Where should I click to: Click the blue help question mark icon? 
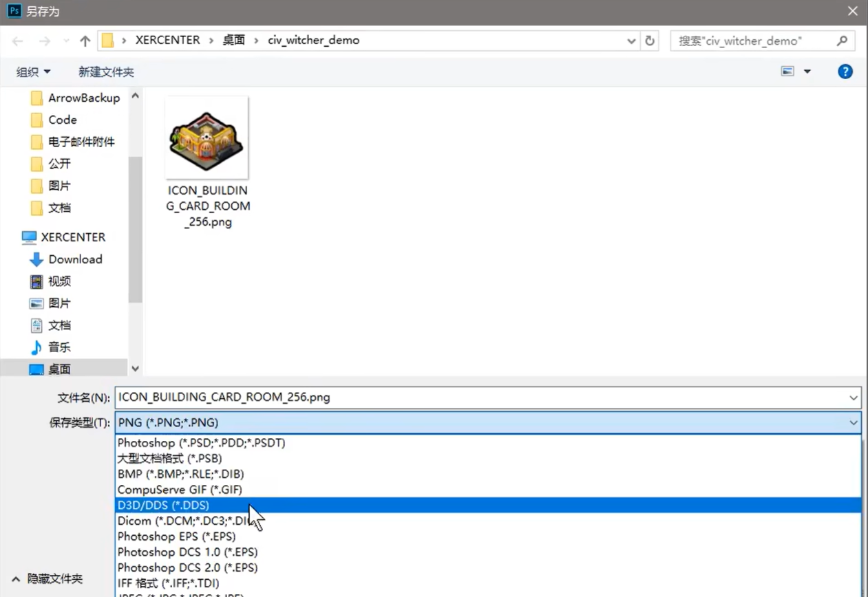tap(845, 72)
